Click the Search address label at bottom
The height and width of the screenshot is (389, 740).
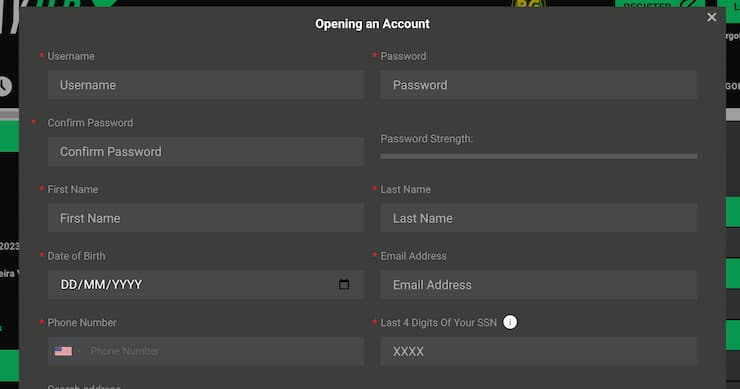pyautogui.click(x=84, y=386)
